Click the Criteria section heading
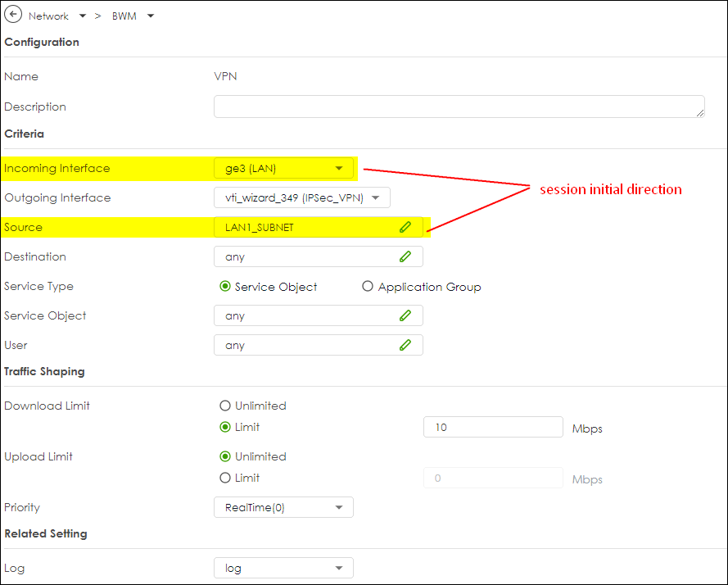This screenshot has width=728, height=585. [24, 134]
